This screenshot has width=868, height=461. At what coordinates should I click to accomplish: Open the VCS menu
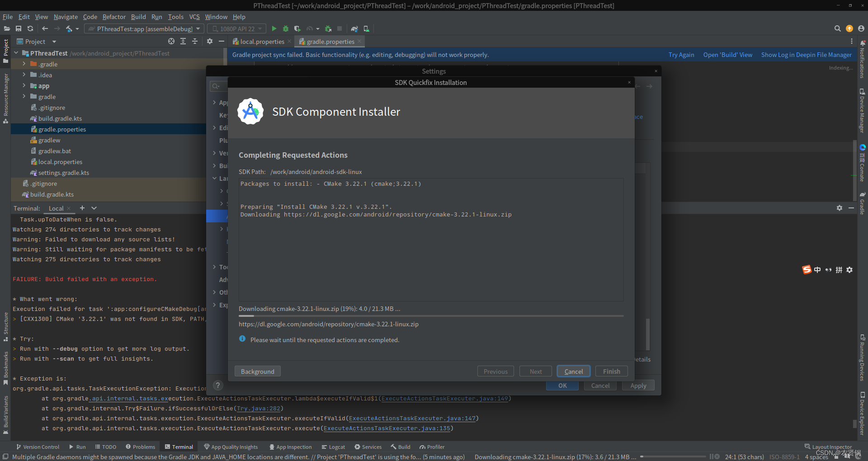[194, 17]
